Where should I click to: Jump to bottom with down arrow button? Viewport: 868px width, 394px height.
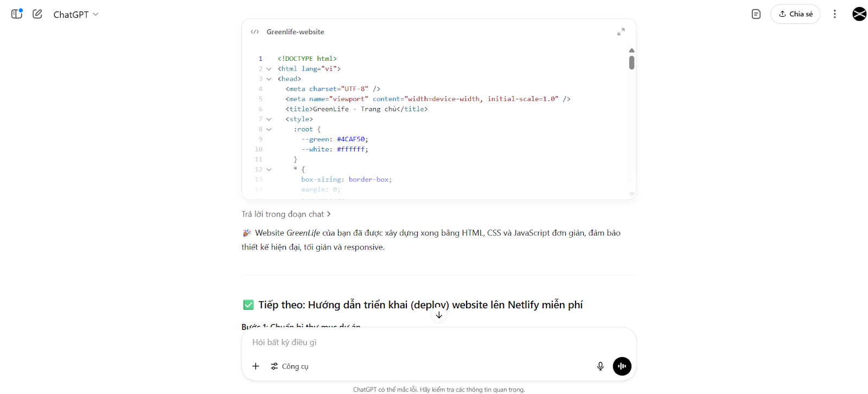click(439, 315)
